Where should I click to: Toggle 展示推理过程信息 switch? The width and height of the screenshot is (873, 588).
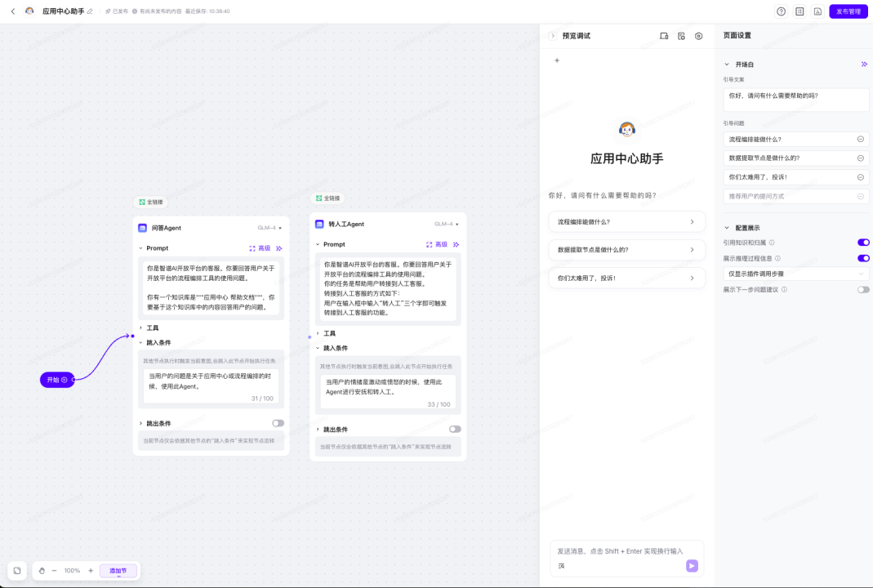[x=863, y=258]
